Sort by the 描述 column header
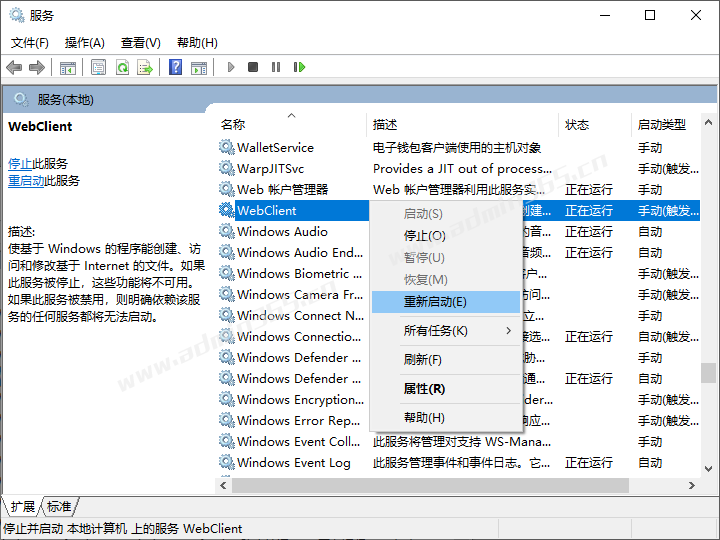 pos(462,124)
